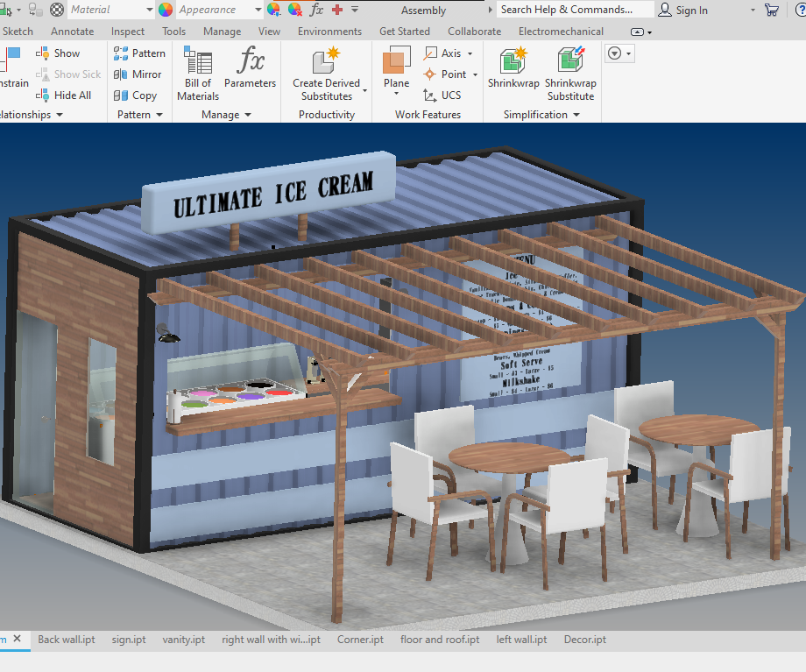Click the adjust appearance icon
The height and width of the screenshot is (672, 806).
(273, 10)
